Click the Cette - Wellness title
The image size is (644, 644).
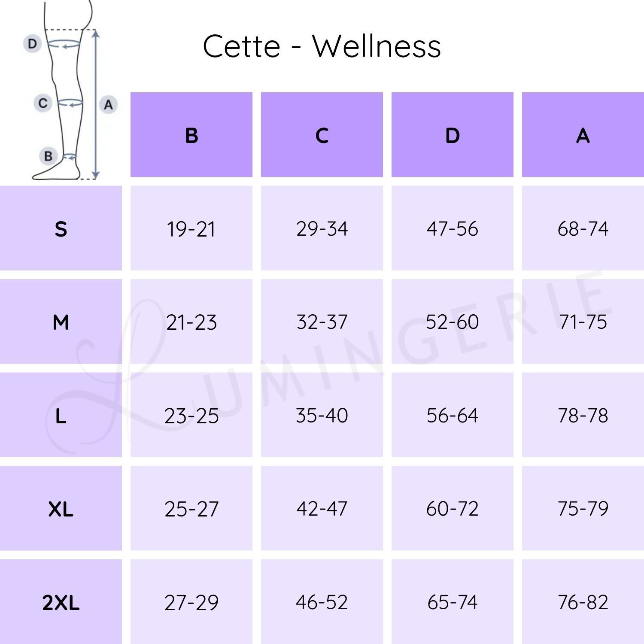point(322,46)
